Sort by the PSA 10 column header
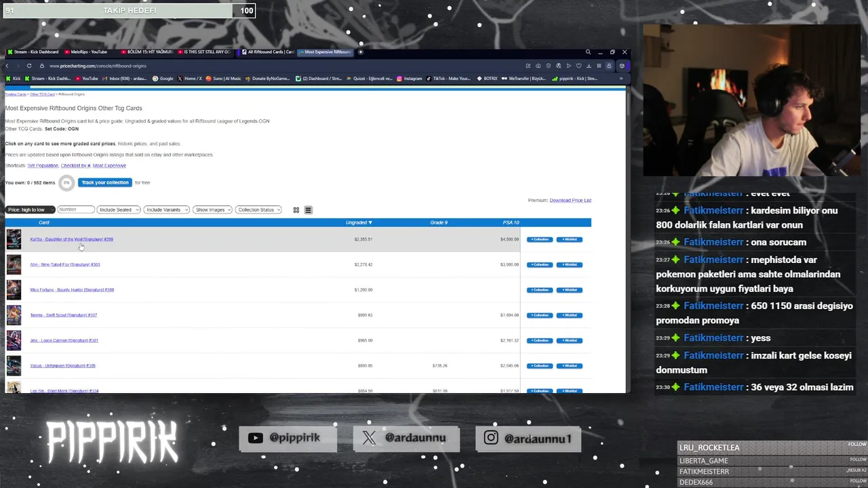 tap(511, 222)
